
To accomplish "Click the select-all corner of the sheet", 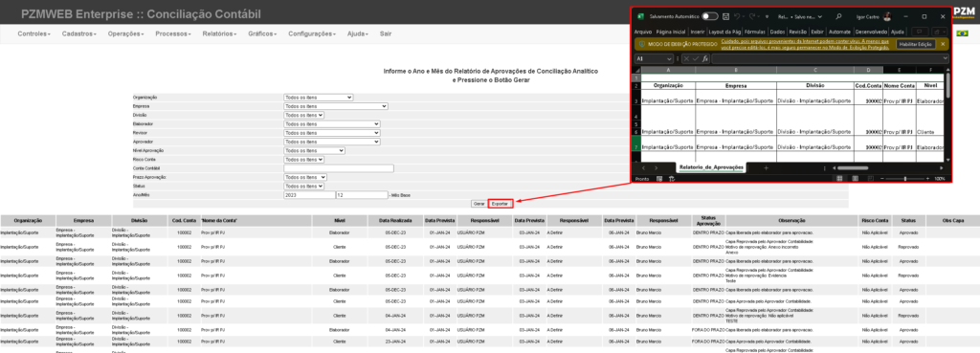I will (636, 69).
